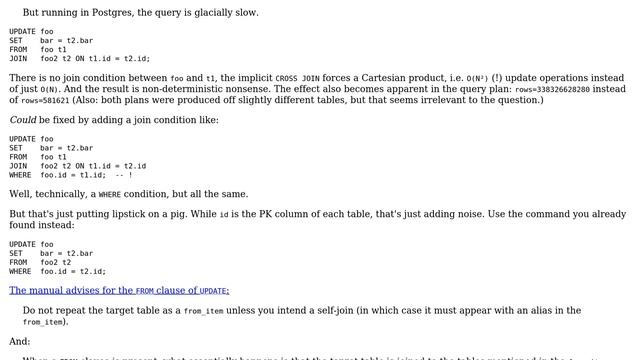Click the inline CROSS JOIN code text
Screen dimensions: 640x360
point(298,79)
